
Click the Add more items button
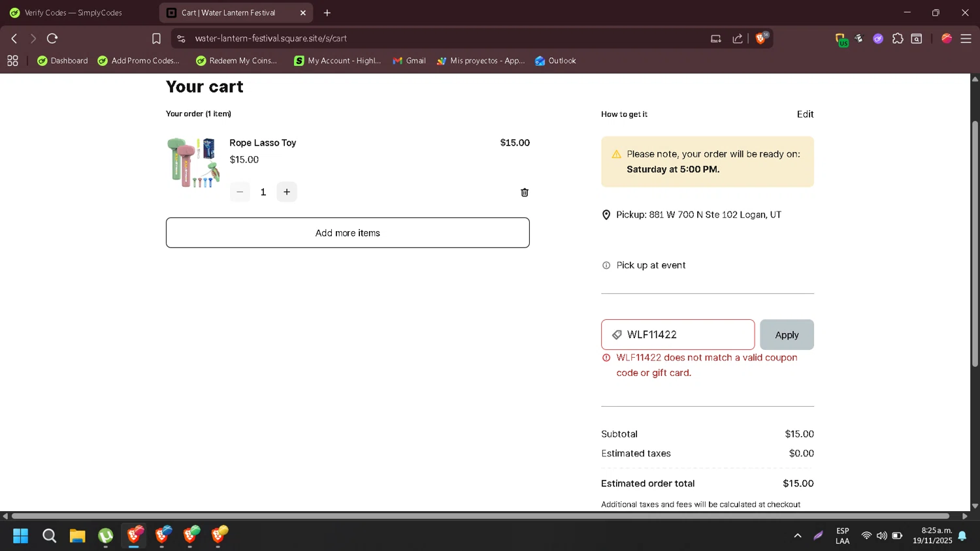[x=348, y=232]
